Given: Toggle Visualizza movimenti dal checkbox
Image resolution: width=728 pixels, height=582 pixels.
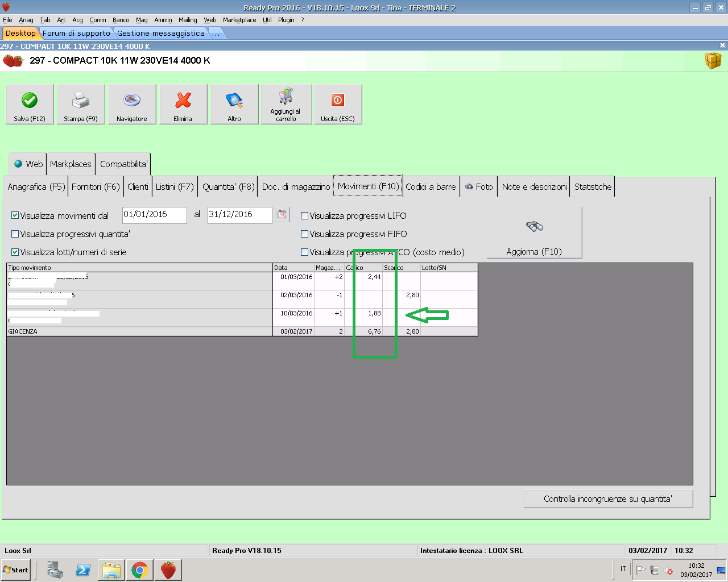Looking at the screenshot, I should point(15,215).
